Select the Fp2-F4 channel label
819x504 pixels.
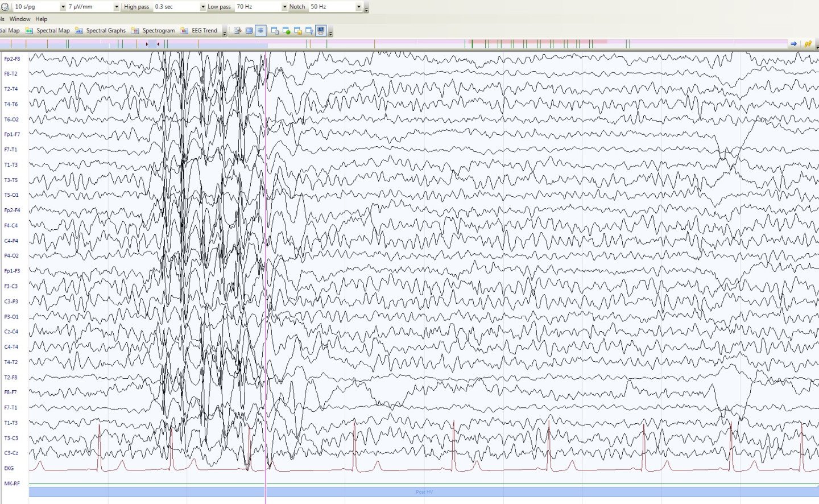click(12, 210)
